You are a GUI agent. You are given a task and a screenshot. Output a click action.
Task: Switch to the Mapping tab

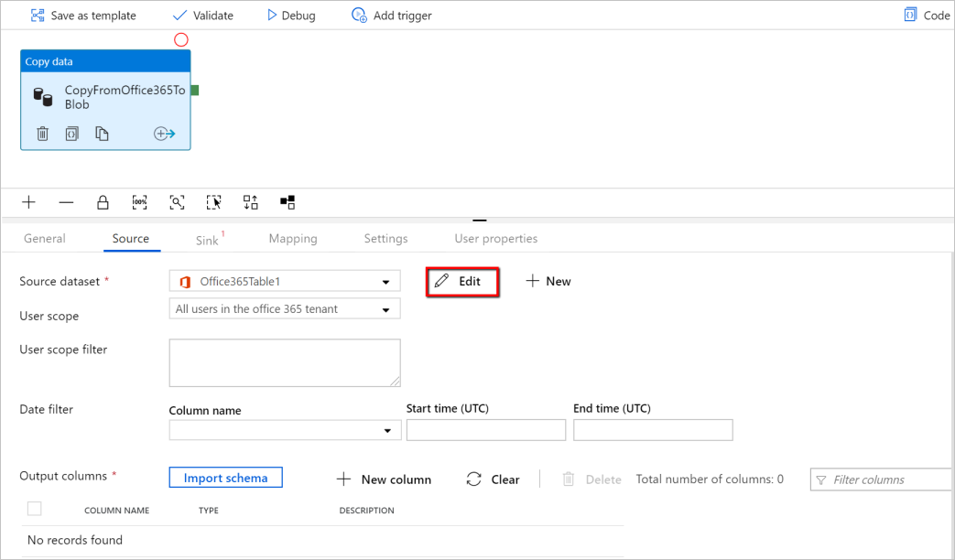293,238
